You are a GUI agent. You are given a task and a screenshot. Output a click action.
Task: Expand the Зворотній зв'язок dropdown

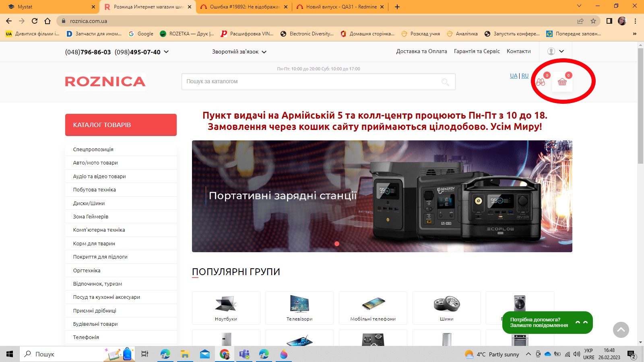239,52
